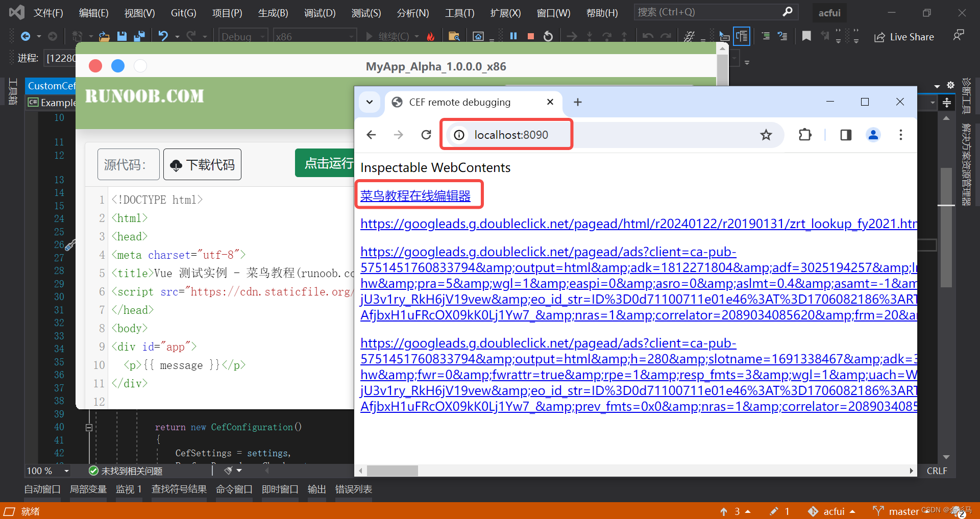Click the 菜鸟教程在线编辑器 link
Screen dimensions: 980x519
(415, 196)
